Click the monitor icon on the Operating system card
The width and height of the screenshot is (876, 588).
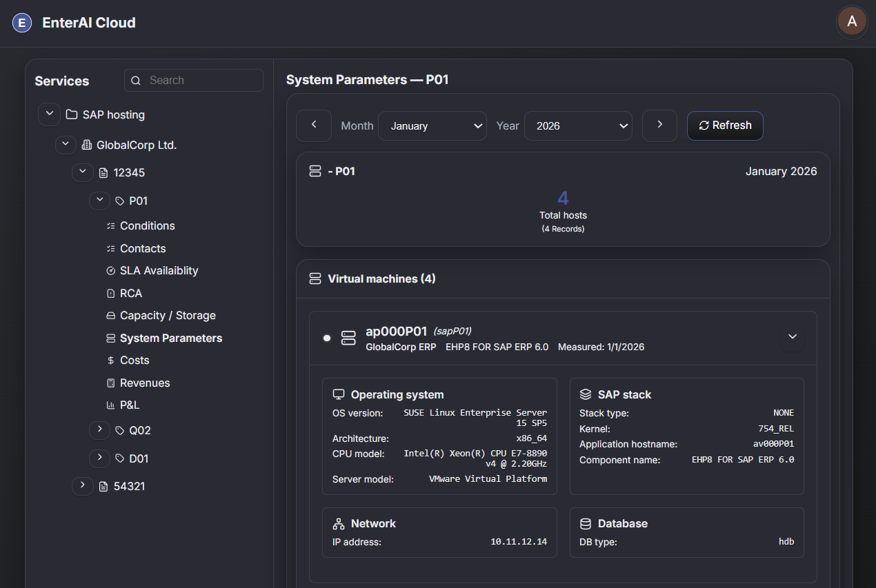tap(338, 394)
